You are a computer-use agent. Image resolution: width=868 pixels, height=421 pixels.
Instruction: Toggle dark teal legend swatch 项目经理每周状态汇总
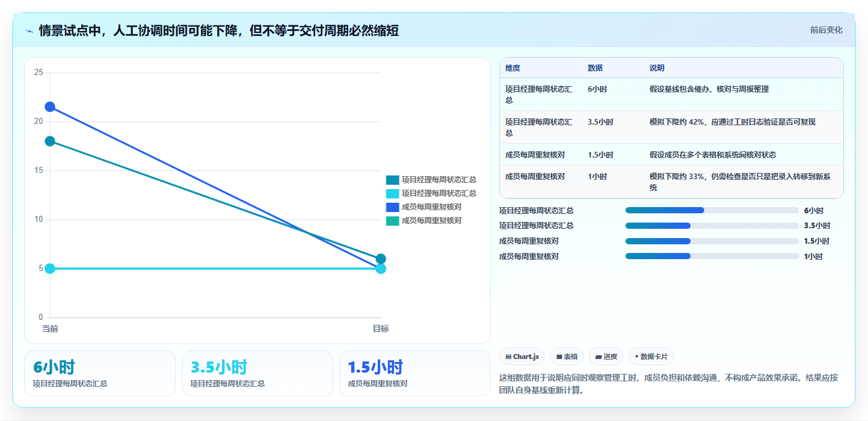tap(392, 180)
